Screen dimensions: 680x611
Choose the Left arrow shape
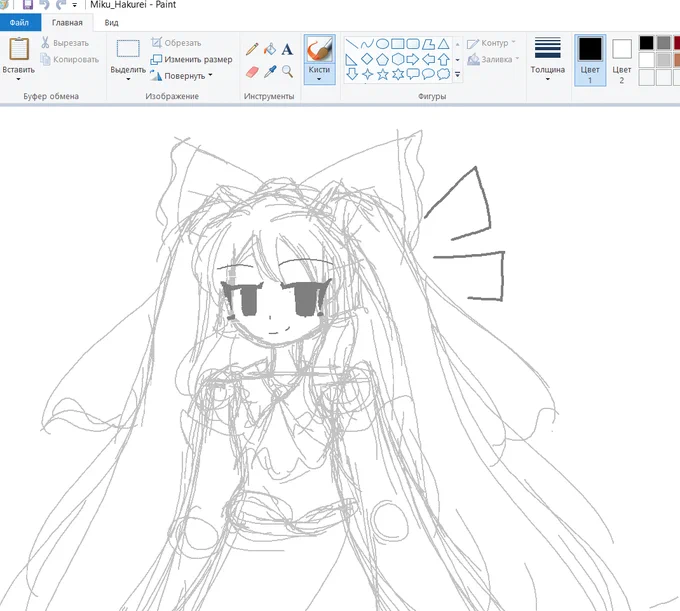428,59
